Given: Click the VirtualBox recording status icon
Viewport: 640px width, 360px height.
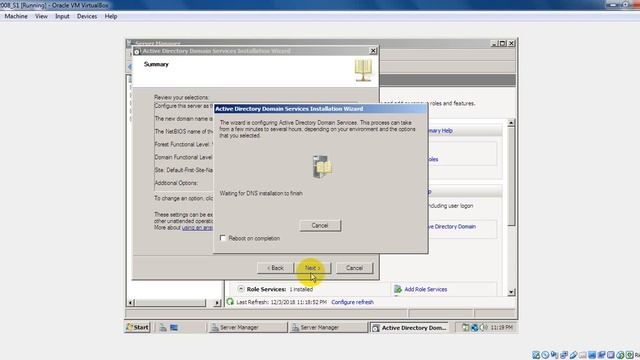Looking at the screenshot, I should [601, 355].
